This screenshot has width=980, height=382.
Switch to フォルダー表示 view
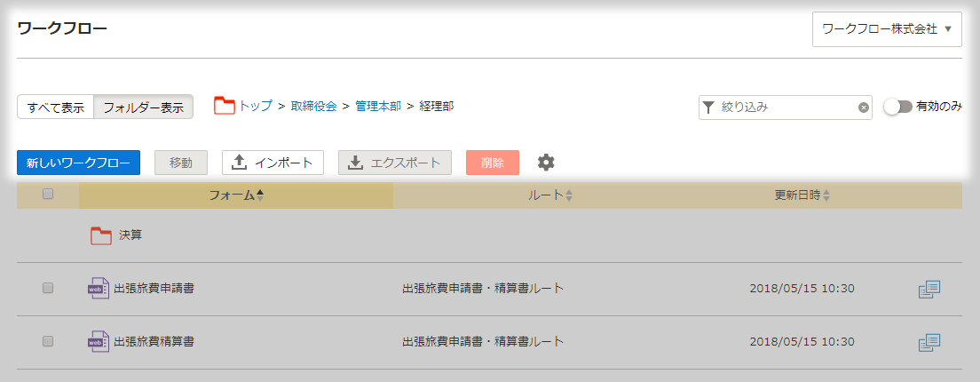[x=143, y=107]
